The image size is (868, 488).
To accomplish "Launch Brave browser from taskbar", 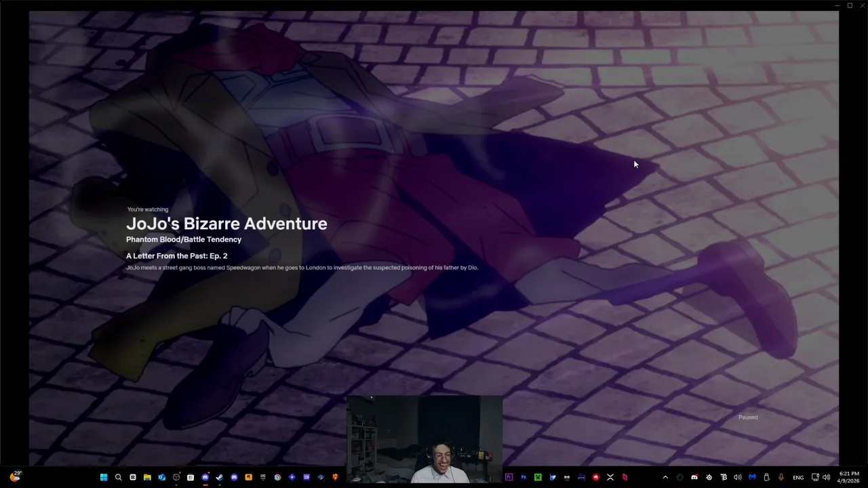I will coord(335,477).
